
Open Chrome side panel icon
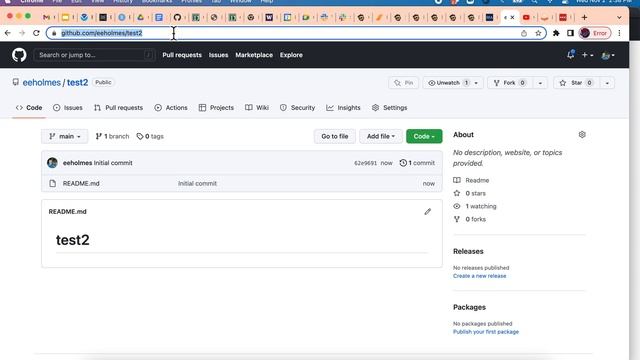[570, 33]
